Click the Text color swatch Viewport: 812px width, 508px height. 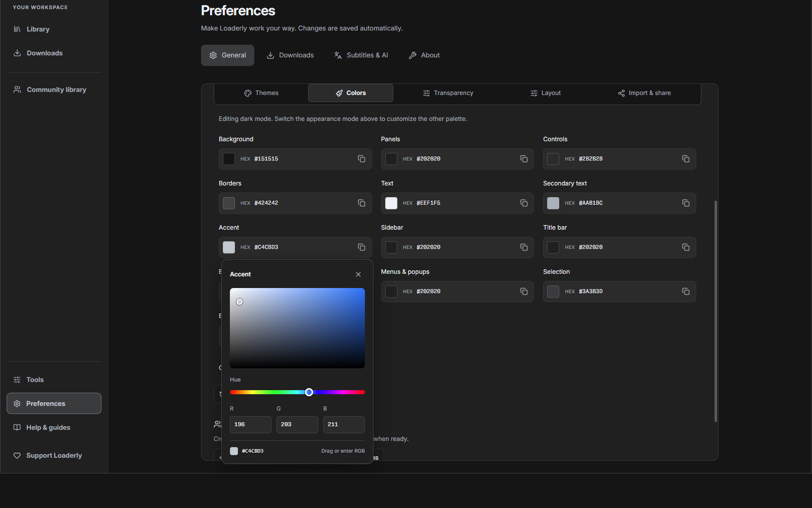tap(391, 203)
